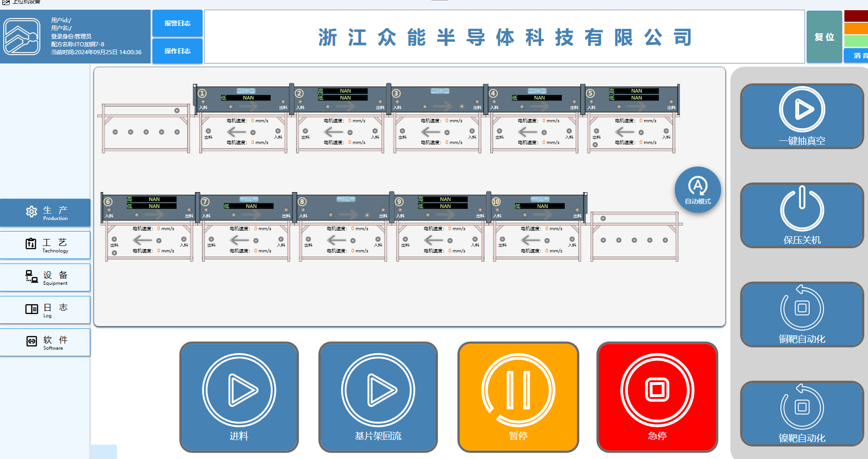The image size is (868, 459).
Task: Select chamber number 3 circle icon
Action: pyautogui.click(x=396, y=93)
